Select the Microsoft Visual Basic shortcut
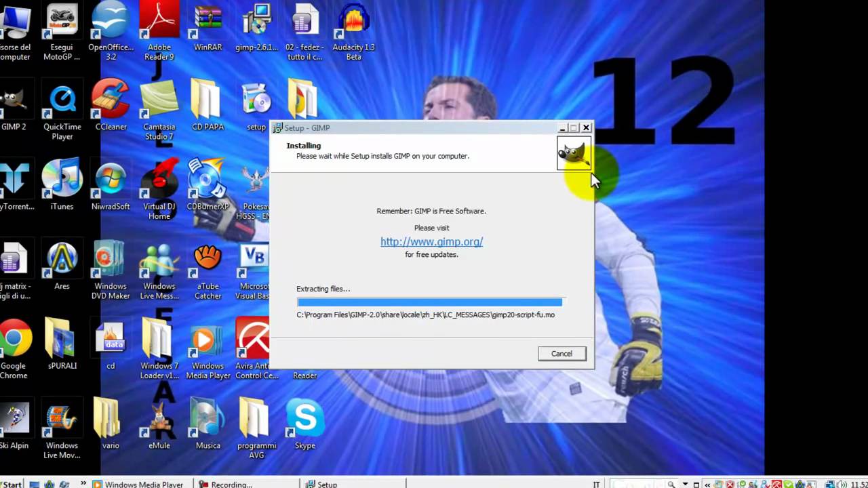868x488 pixels. tap(253, 270)
